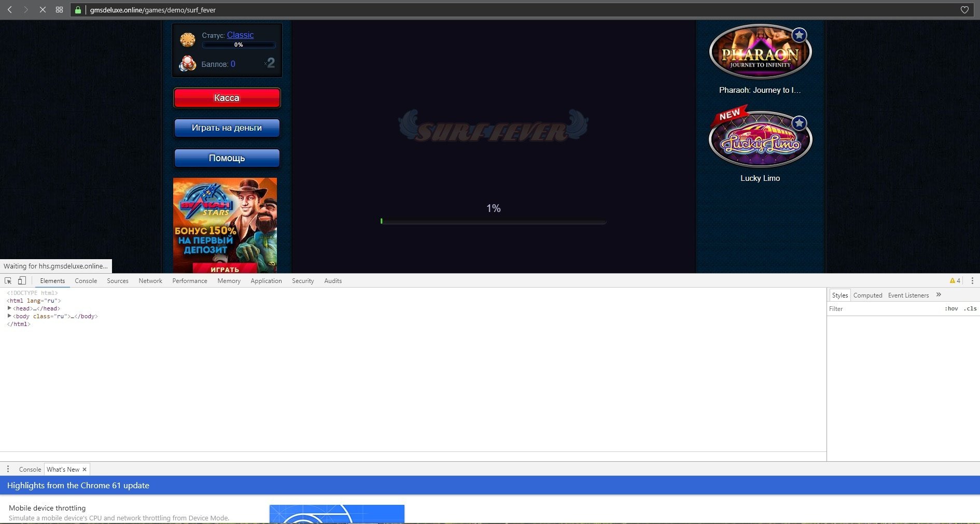The height and width of the screenshot is (524, 980).
Task: Open the Security tab
Action: [303, 280]
